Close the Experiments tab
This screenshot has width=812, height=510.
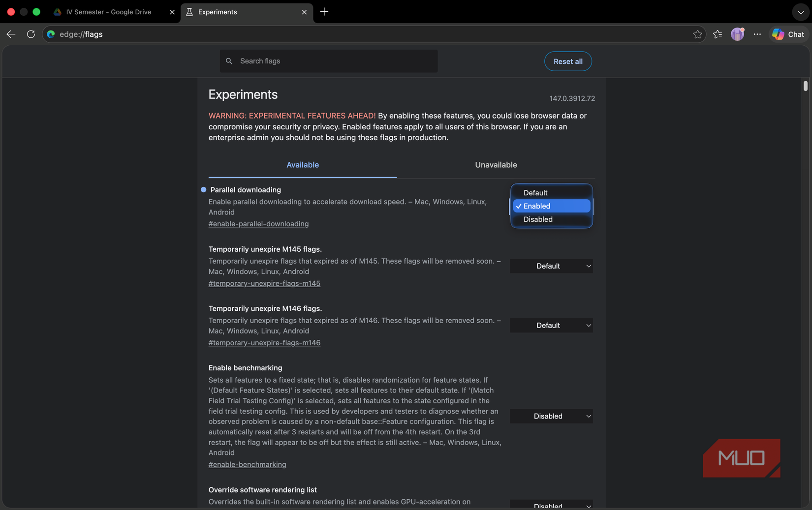pos(304,12)
